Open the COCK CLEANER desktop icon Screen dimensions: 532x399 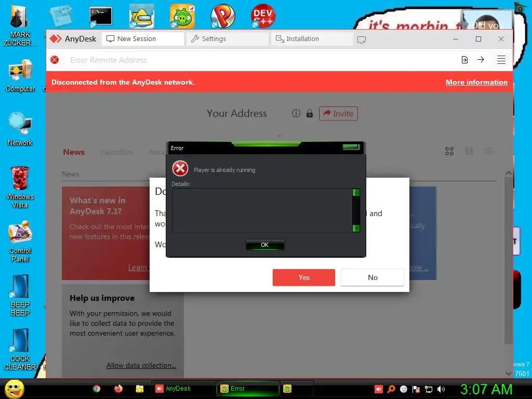pyautogui.click(x=20, y=350)
